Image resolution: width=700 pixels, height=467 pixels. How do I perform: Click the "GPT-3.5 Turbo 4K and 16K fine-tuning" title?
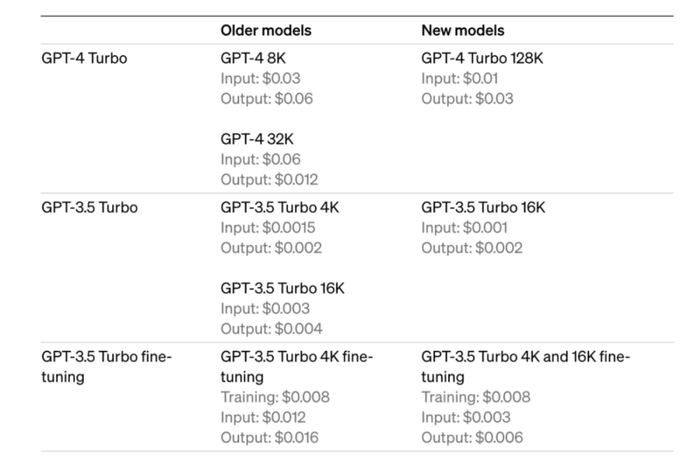(x=525, y=367)
